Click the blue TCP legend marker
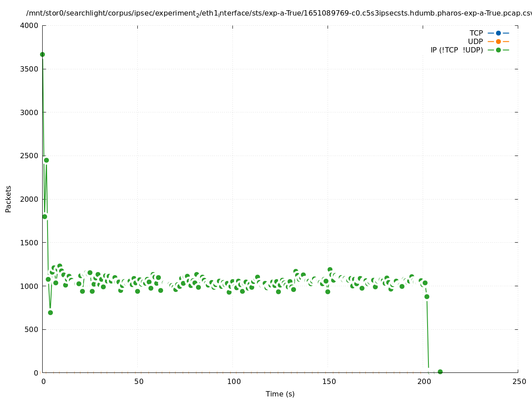This screenshot has height=400, width=532. (498, 33)
